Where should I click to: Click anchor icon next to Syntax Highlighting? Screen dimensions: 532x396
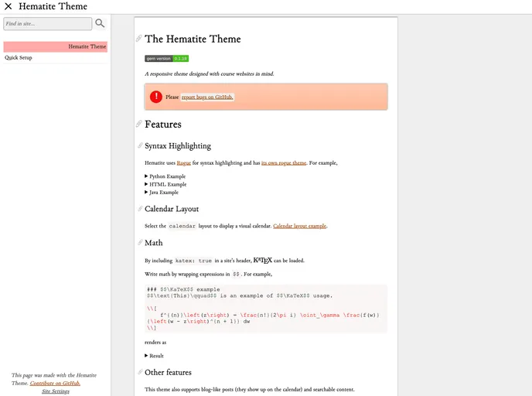pos(140,146)
